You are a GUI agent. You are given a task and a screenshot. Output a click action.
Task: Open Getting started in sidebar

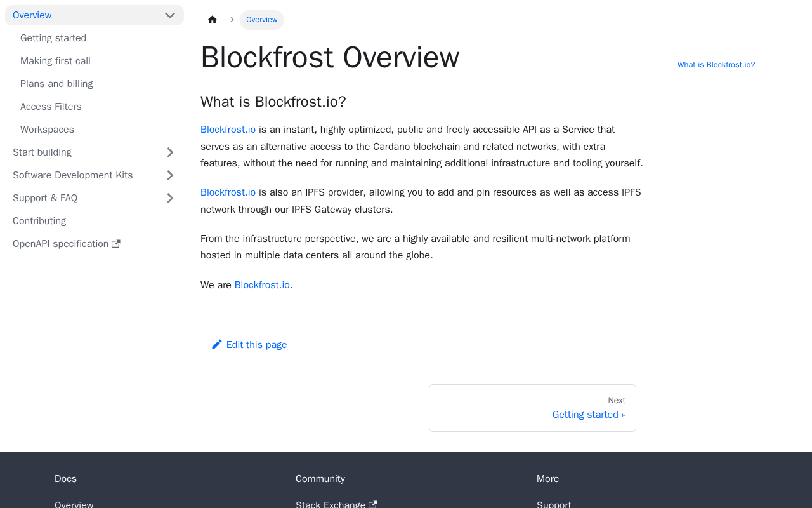(x=53, y=38)
